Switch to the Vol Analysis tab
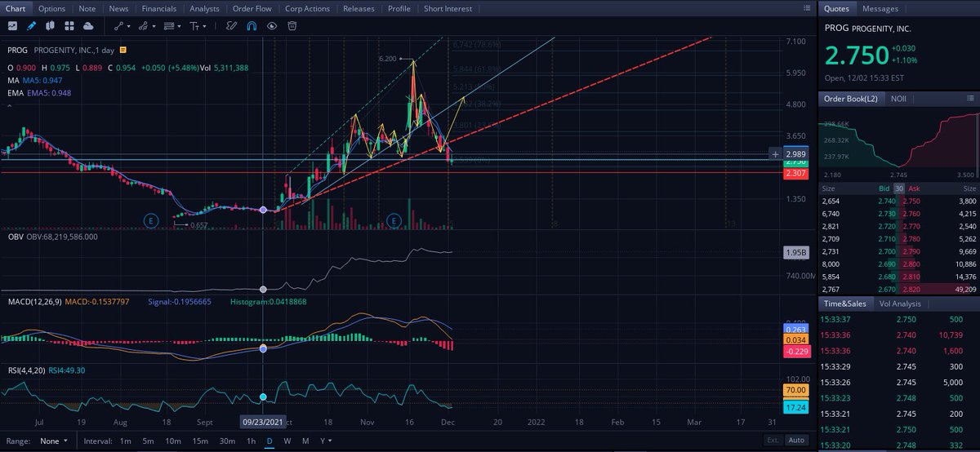Viewport: 980px width, 452px height. (898, 304)
